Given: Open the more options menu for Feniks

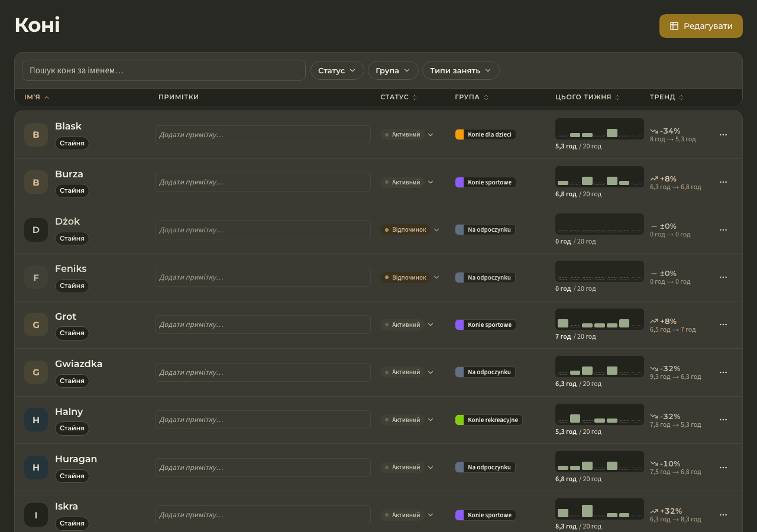Looking at the screenshot, I should tap(723, 277).
